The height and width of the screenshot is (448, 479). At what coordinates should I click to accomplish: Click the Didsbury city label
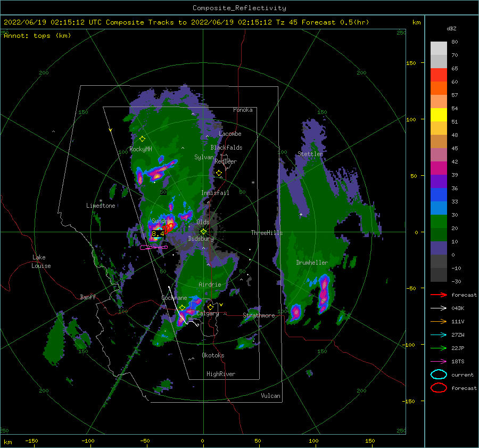click(x=201, y=239)
